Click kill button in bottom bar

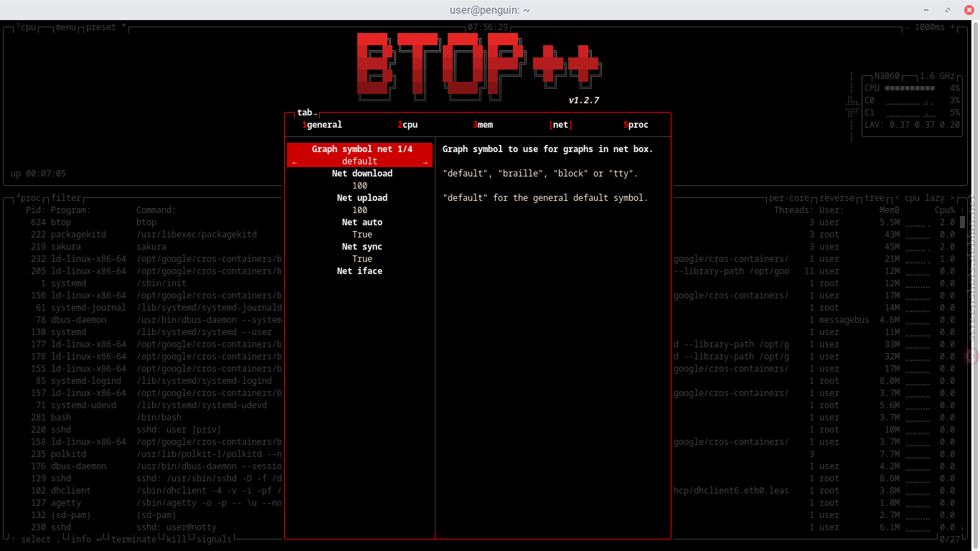(176, 540)
